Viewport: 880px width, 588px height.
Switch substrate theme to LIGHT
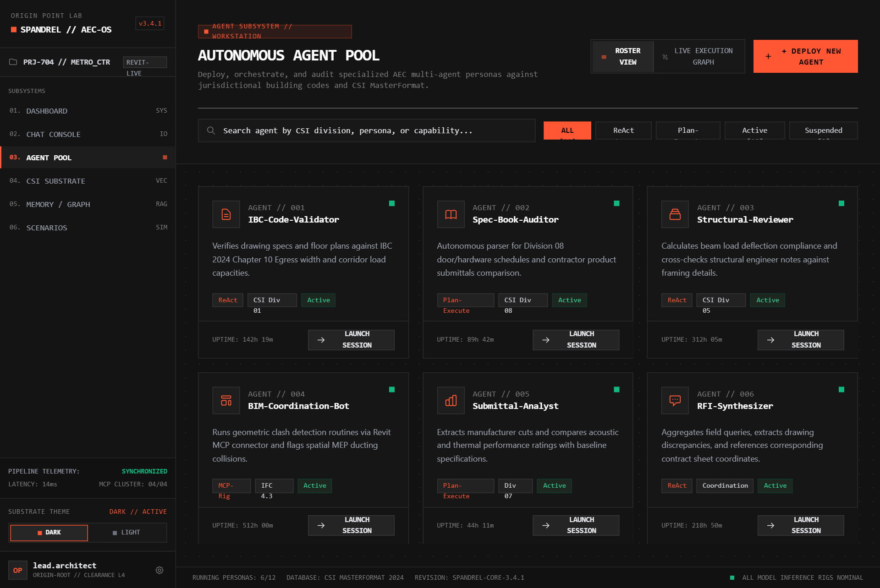tap(126, 533)
